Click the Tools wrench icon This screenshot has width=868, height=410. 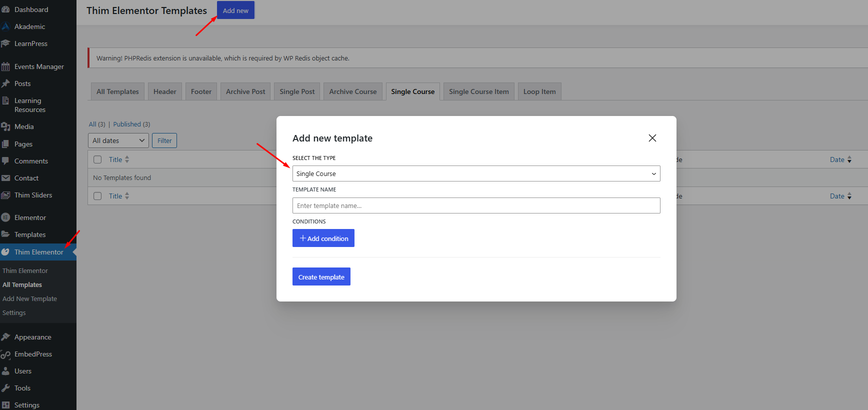[5, 388]
